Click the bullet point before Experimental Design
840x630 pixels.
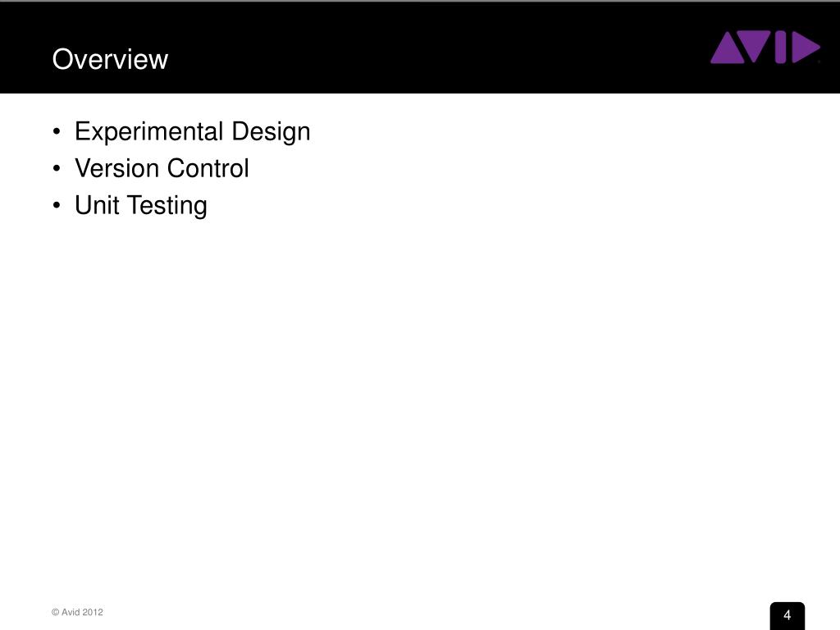coord(57,132)
